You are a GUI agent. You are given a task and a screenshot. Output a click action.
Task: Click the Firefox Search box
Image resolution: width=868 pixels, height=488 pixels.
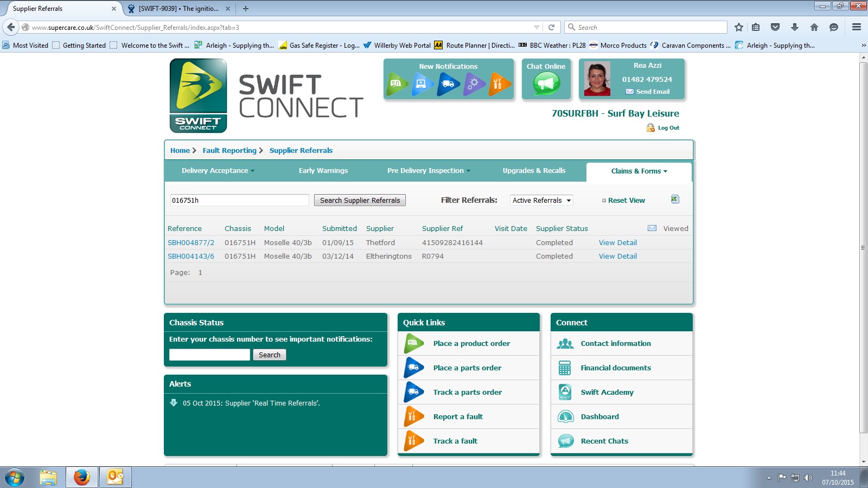(646, 27)
